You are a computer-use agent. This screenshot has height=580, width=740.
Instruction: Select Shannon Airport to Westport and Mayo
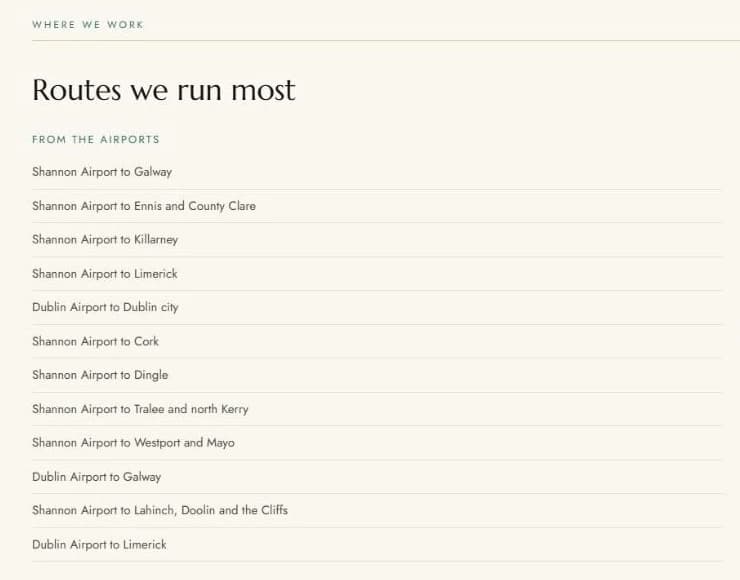[x=134, y=443]
